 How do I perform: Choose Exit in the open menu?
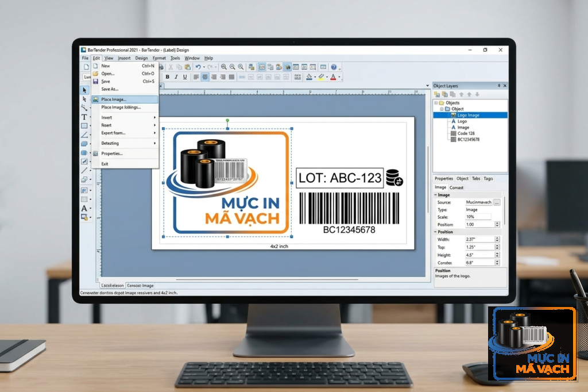(105, 164)
